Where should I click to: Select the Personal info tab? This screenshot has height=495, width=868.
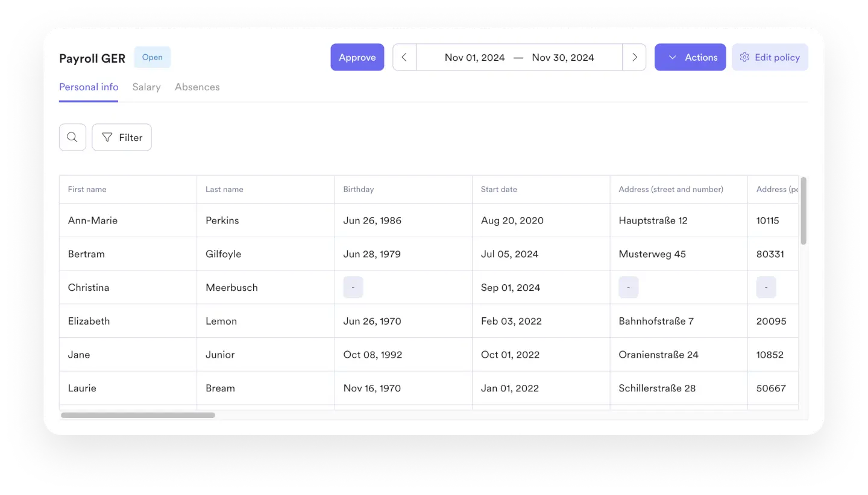[x=89, y=87]
